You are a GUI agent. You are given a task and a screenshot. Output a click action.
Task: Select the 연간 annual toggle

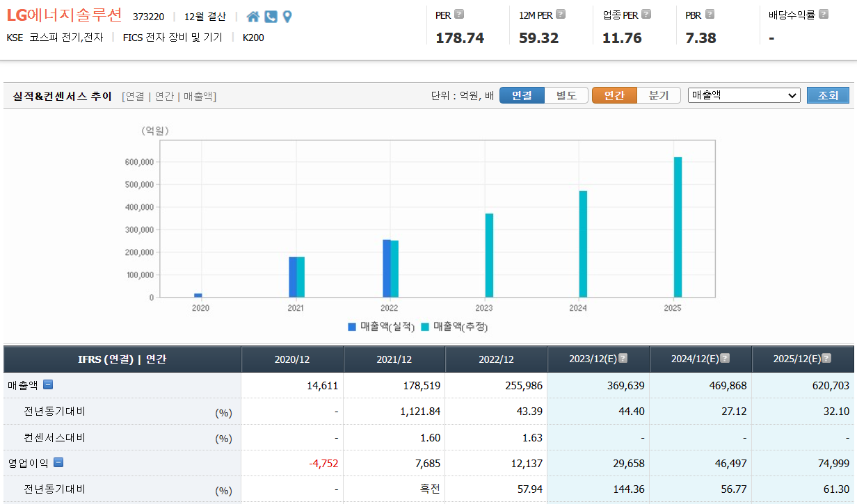coord(614,95)
